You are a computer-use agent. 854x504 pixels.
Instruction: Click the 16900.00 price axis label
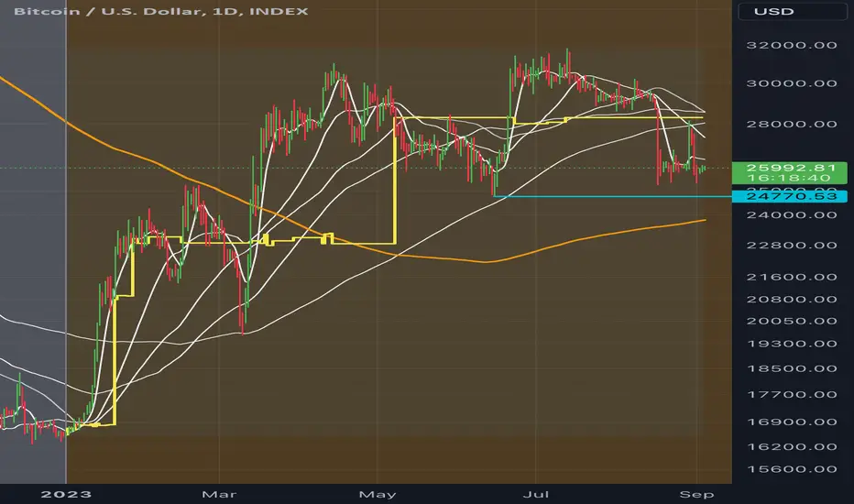pyautogui.click(x=792, y=422)
